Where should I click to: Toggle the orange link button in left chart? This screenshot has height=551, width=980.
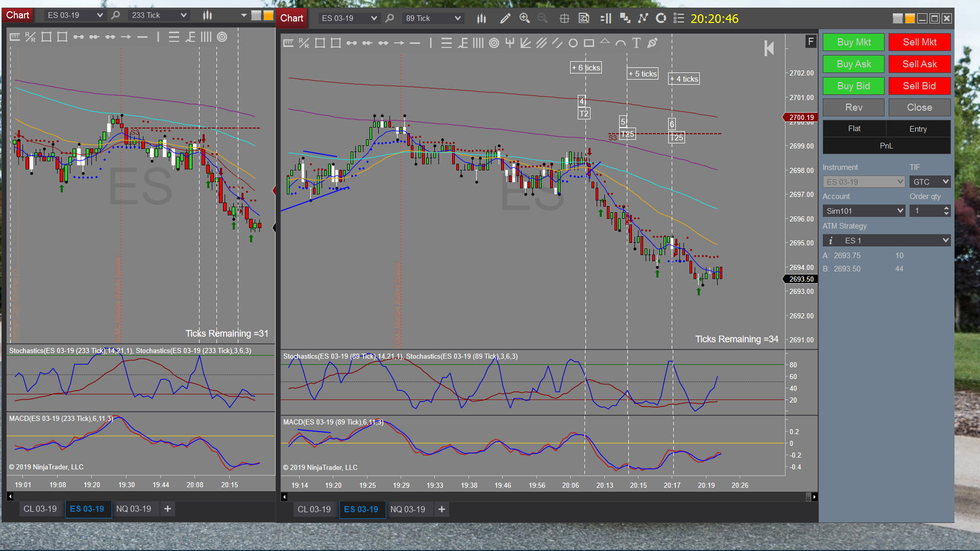click(x=268, y=15)
